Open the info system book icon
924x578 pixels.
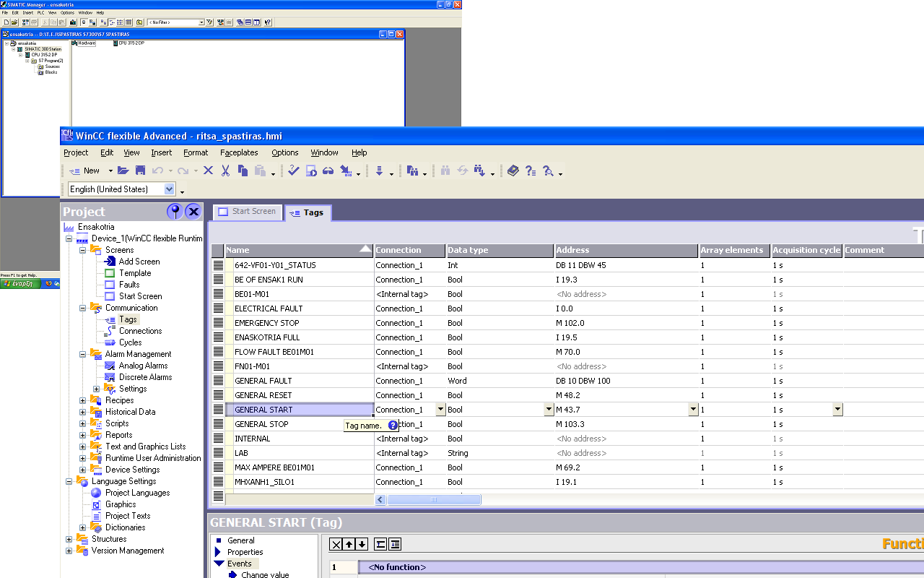pyautogui.click(x=513, y=171)
